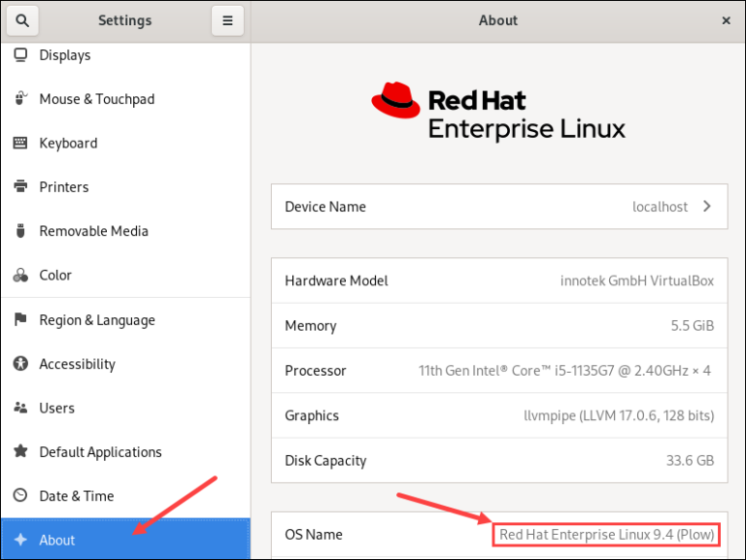The height and width of the screenshot is (560, 746).
Task: Select Default Applications entry
Action: click(125, 451)
